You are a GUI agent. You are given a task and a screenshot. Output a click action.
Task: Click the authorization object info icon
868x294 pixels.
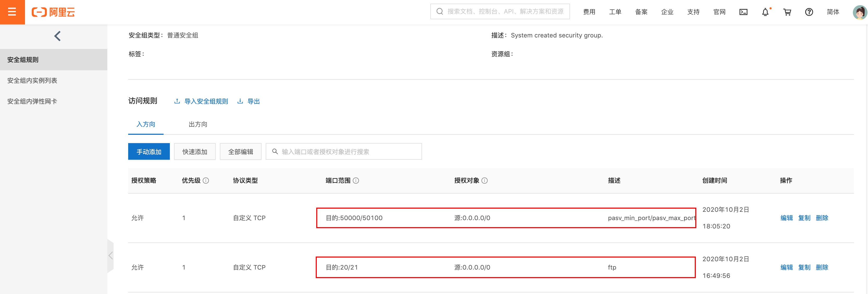[485, 181]
